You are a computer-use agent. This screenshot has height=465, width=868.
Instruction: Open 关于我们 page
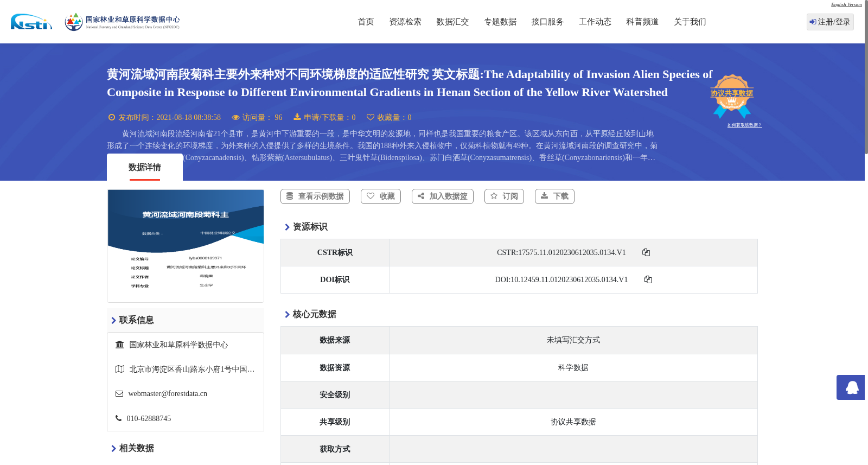[690, 22]
